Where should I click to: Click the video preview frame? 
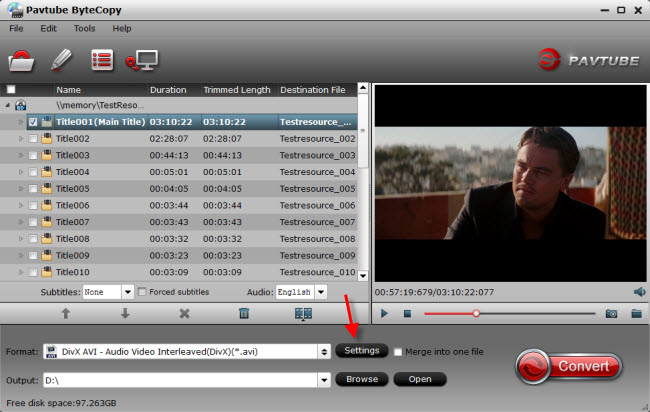point(510,183)
